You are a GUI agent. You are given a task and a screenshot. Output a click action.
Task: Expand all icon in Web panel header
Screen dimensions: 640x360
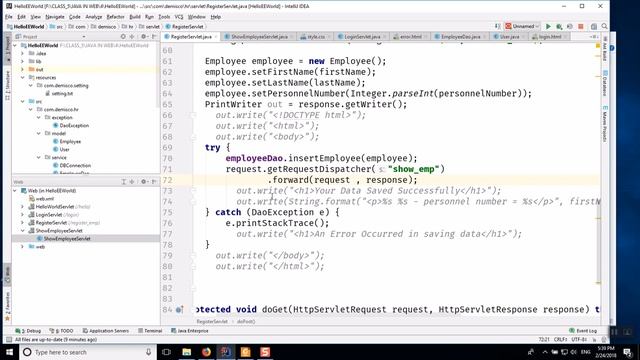point(124,182)
